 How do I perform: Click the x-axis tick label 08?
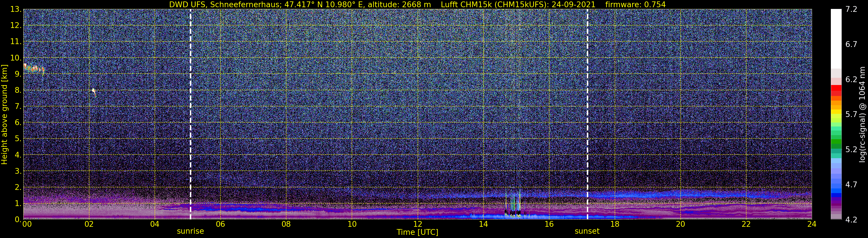[286, 224]
